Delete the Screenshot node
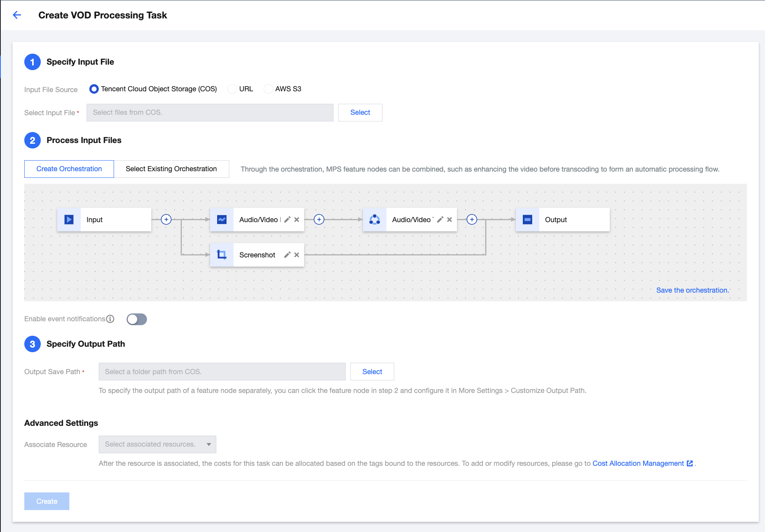The height and width of the screenshot is (532, 765). point(297,255)
